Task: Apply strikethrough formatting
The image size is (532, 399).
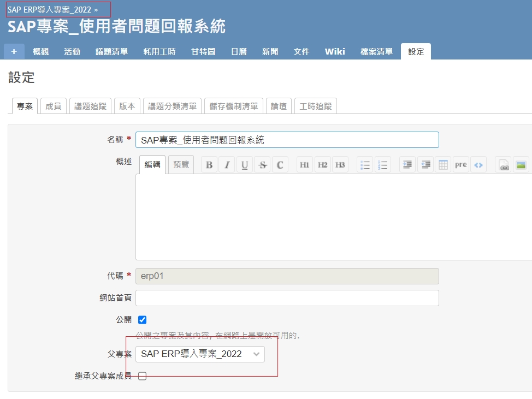Action: (x=263, y=165)
